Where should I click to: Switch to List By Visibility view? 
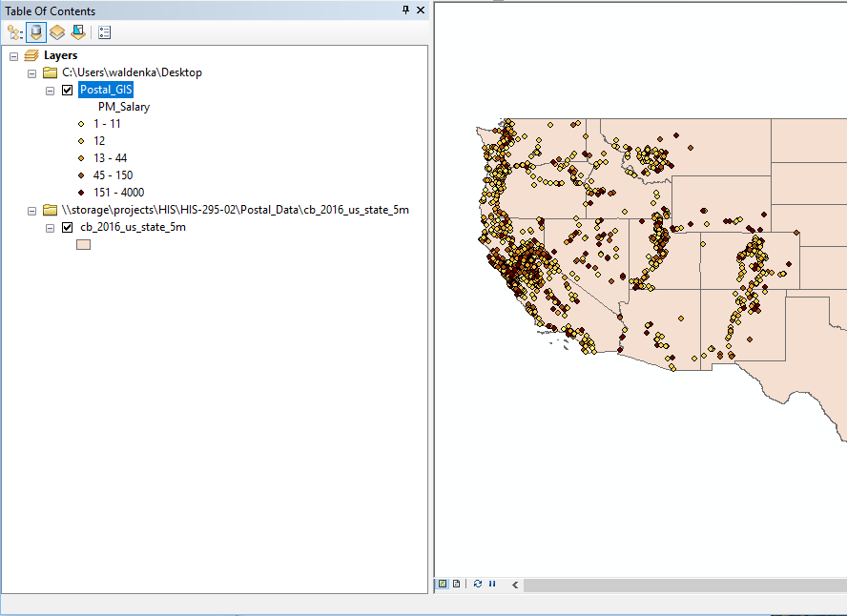(x=57, y=32)
